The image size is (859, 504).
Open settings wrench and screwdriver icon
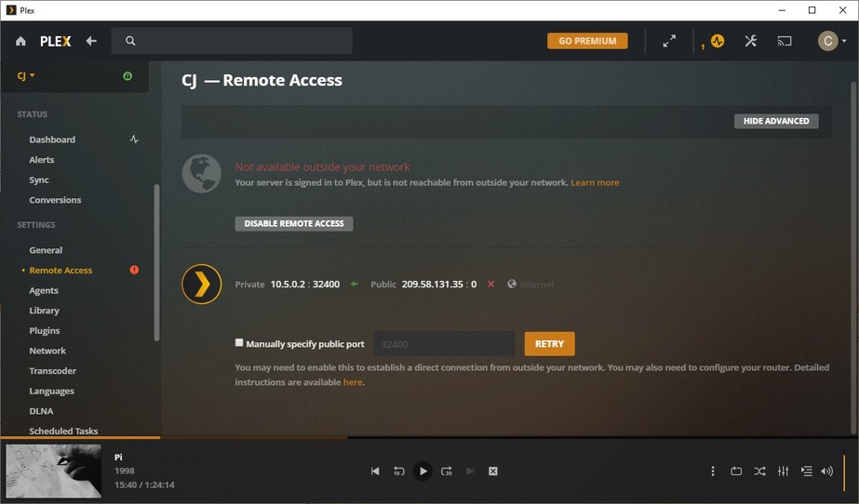(750, 41)
